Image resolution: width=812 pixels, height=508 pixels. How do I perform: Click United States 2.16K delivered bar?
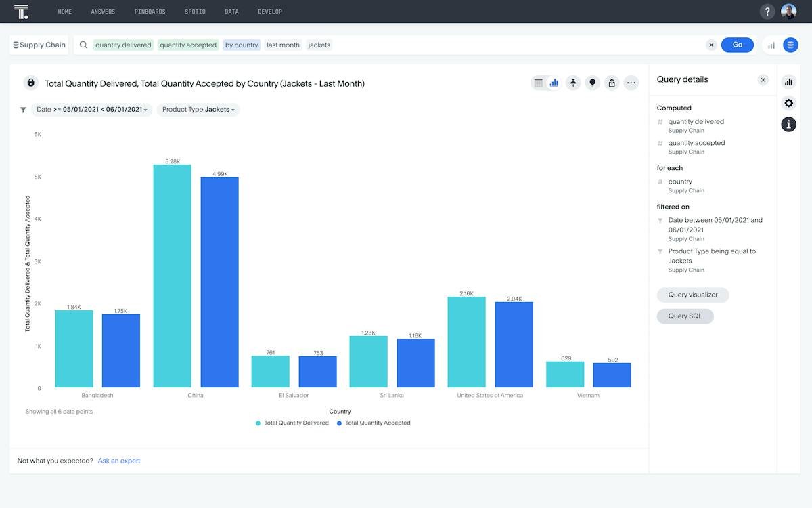tap(467, 342)
